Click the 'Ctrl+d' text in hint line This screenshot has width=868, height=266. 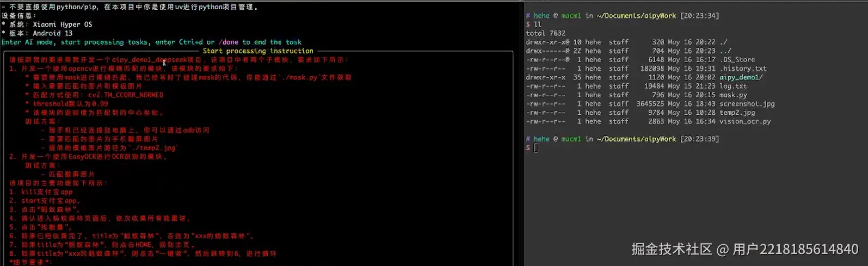click(x=190, y=42)
